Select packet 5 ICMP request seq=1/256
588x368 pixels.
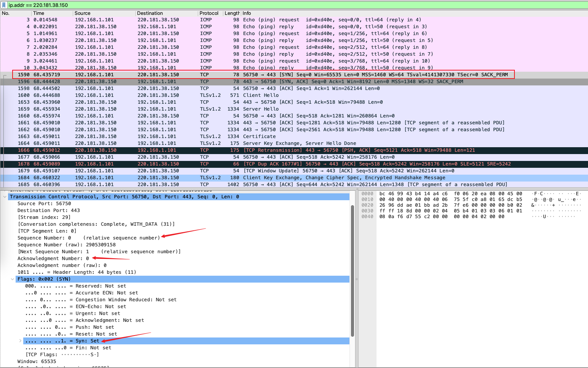(x=294, y=34)
